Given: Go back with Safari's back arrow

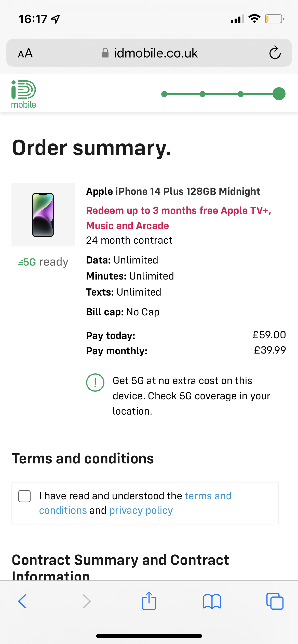Looking at the screenshot, I should 22,601.
